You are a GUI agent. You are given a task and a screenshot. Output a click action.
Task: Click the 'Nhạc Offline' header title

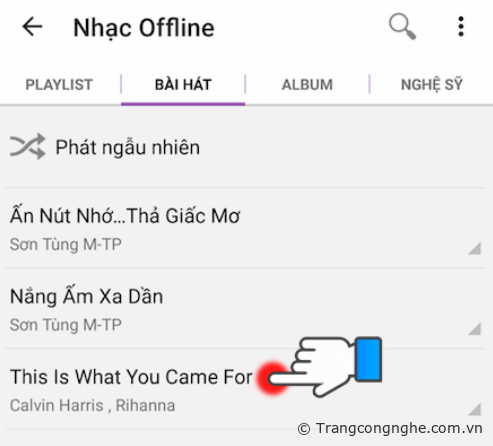click(x=144, y=28)
